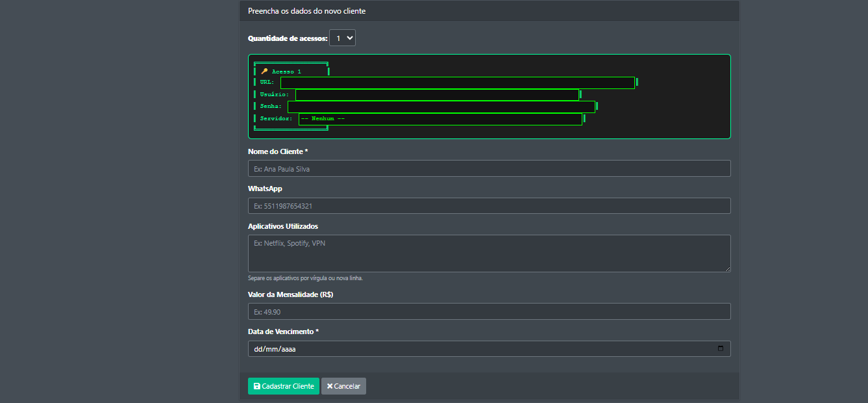The width and height of the screenshot is (868, 403).
Task: Click the "Quantidade de acessos:" label
Action: point(288,38)
